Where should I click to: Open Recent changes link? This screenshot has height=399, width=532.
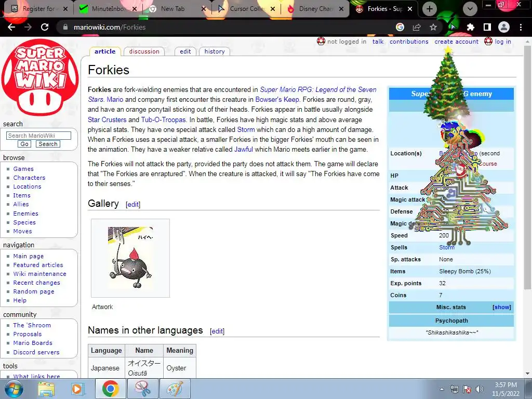[x=37, y=283]
